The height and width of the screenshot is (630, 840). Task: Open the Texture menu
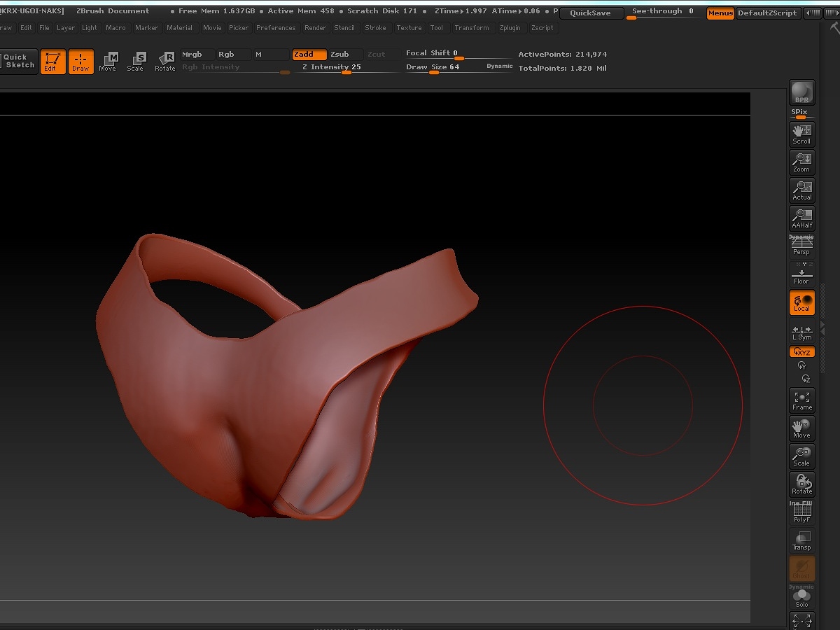(x=409, y=28)
